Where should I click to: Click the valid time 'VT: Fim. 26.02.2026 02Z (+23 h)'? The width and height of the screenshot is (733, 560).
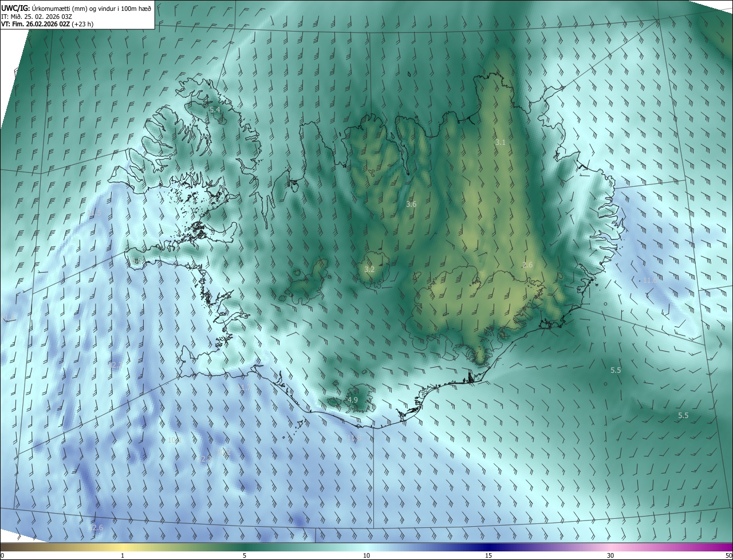[47, 24]
